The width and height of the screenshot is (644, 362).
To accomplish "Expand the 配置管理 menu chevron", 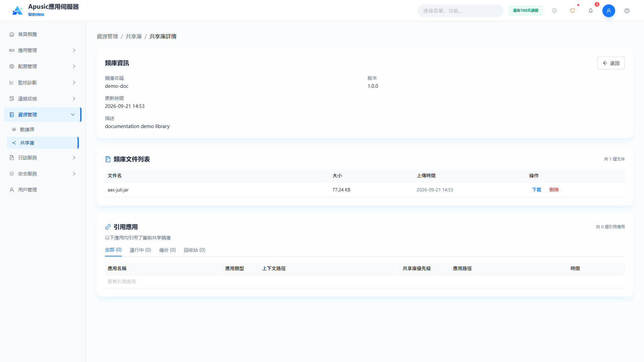I will [74, 66].
